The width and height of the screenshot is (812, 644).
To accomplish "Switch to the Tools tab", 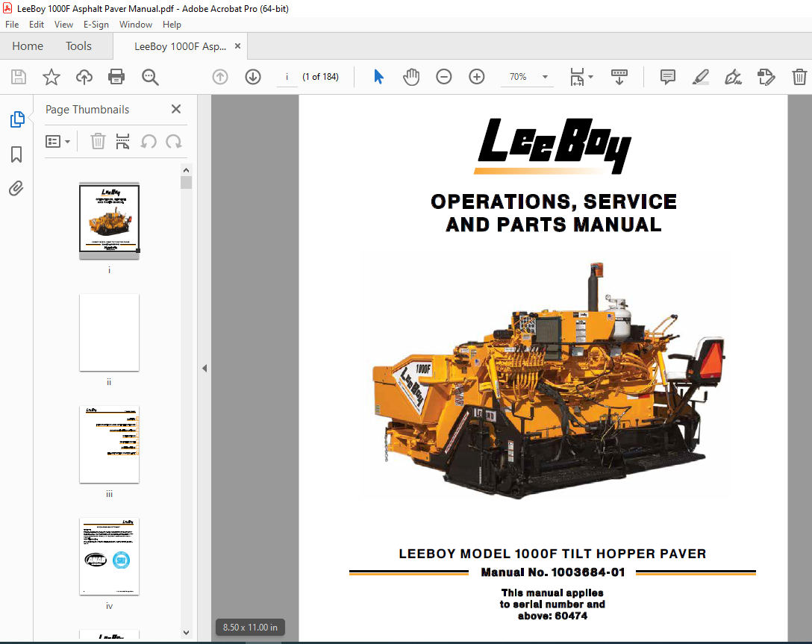I will [x=78, y=46].
